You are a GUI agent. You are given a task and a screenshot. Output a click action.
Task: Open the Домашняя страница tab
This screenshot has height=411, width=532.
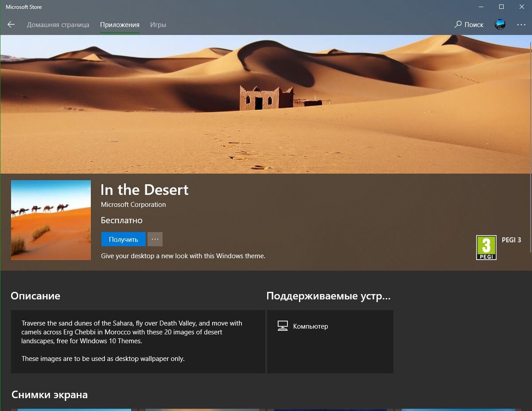pyautogui.click(x=58, y=25)
